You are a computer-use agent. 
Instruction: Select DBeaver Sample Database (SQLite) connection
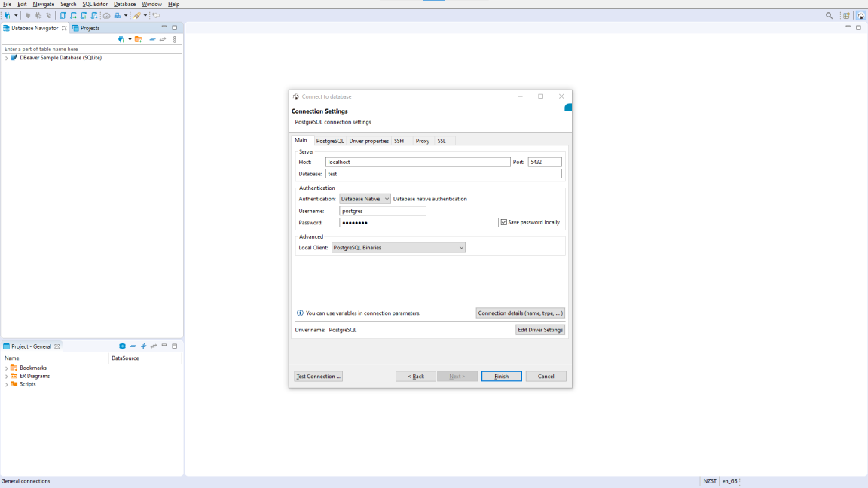point(61,57)
